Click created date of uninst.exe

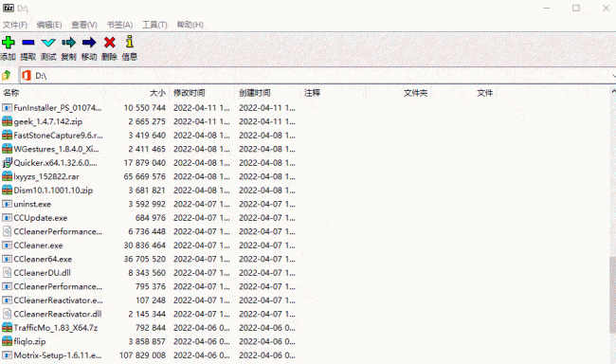267,204
